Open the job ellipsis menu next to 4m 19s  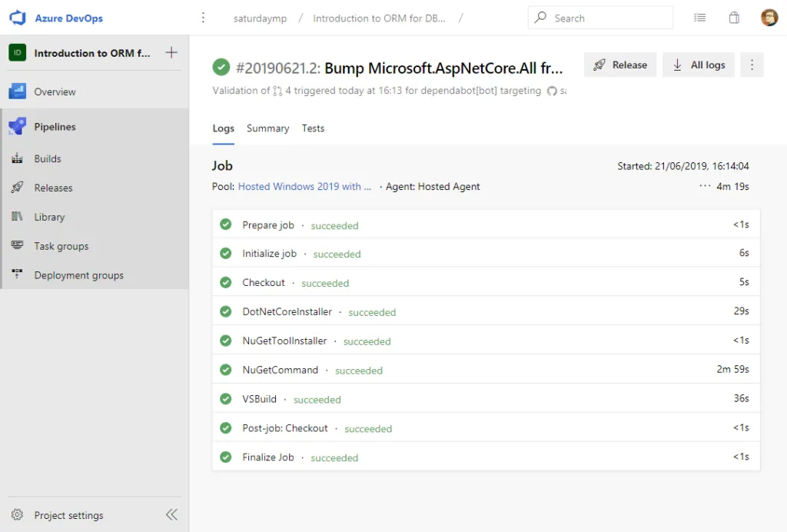pyautogui.click(x=705, y=186)
